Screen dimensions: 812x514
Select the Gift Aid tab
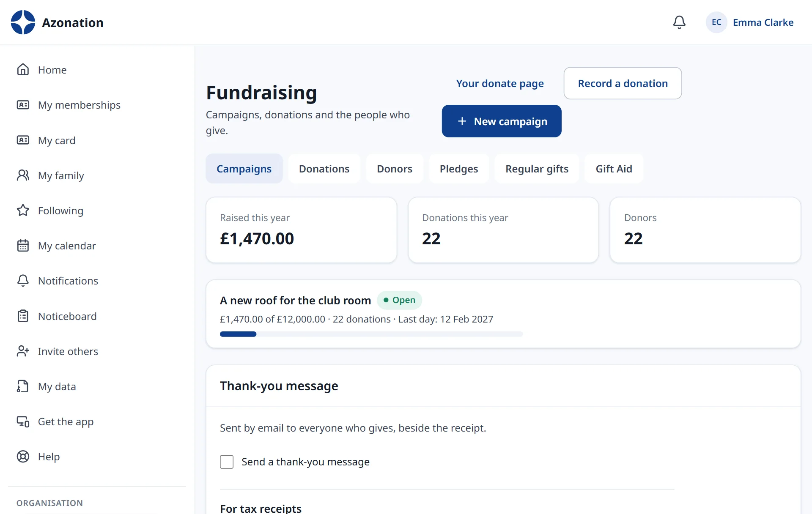[x=614, y=169]
